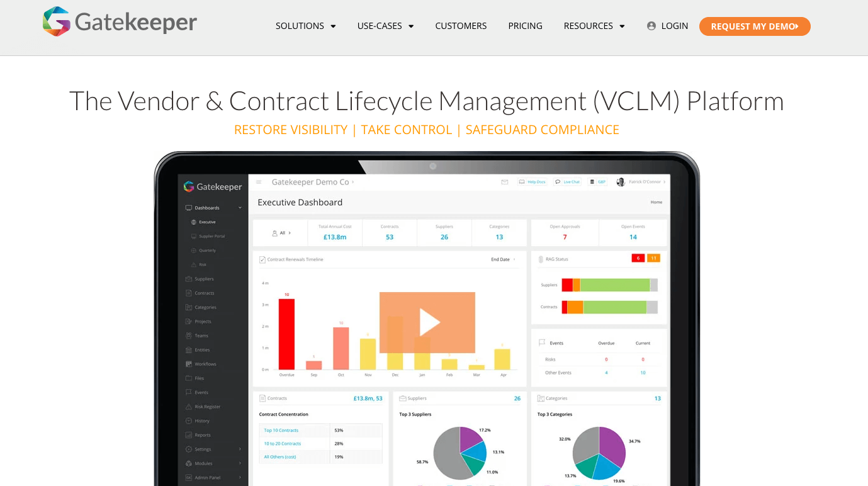Click the Workflows sidebar icon
The image size is (868, 486).
(189, 364)
